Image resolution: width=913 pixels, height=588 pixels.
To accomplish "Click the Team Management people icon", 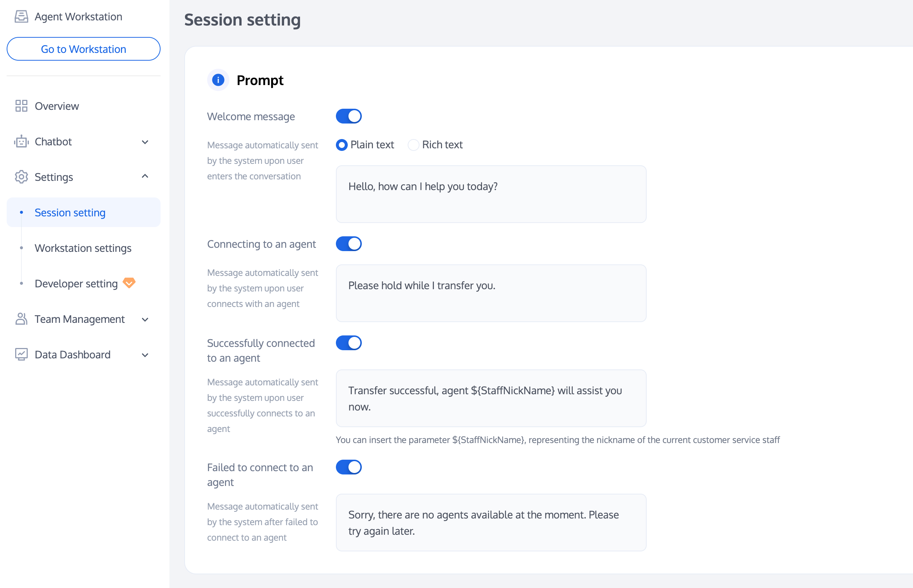I will pyautogui.click(x=21, y=319).
